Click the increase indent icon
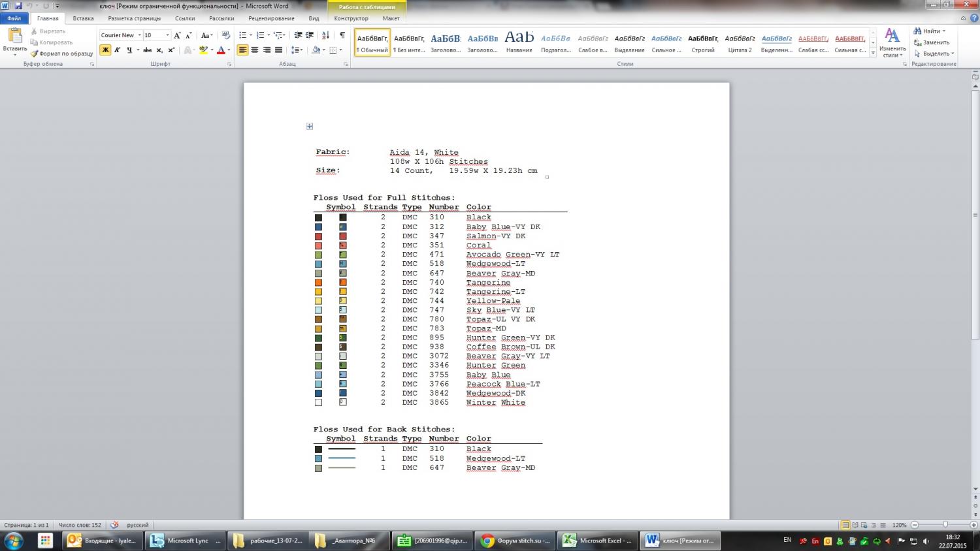 [310, 35]
